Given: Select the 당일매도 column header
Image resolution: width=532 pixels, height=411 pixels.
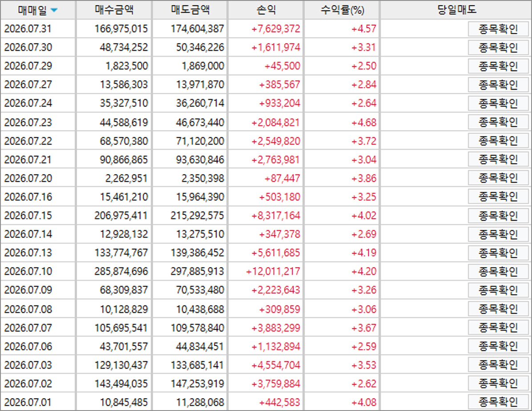Looking at the screenshot, I should pyautogui.click(x=456, y=10).
